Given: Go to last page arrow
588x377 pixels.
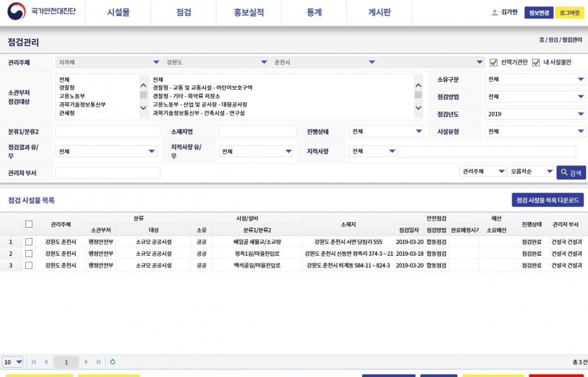Looking at the screenshot, I should [98, 362].
